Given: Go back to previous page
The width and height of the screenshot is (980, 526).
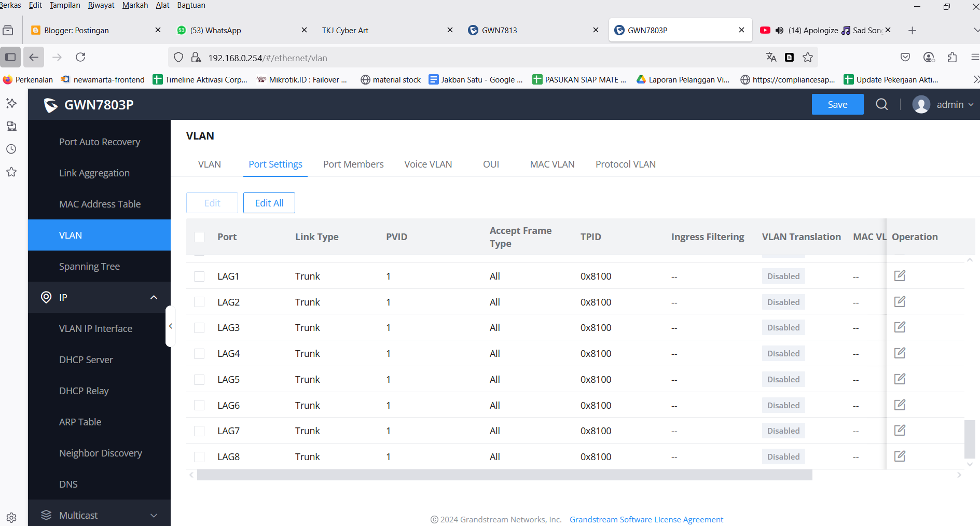Looking at the screenshot, I should [34, 57].
